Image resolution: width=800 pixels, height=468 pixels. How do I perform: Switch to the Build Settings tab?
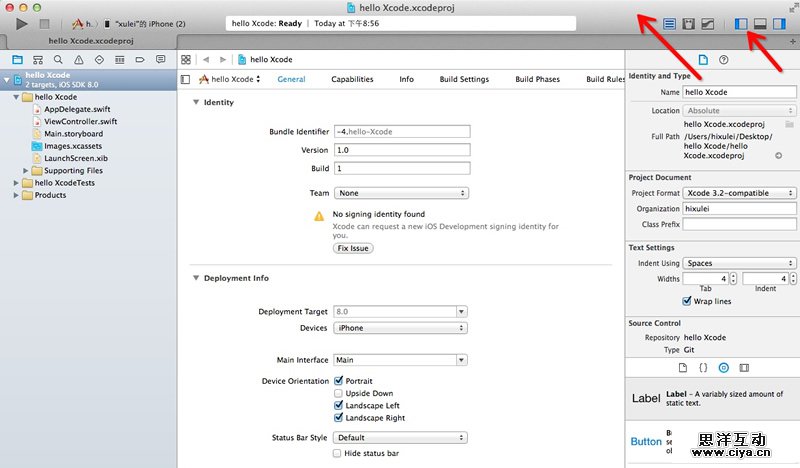(464, 79)
